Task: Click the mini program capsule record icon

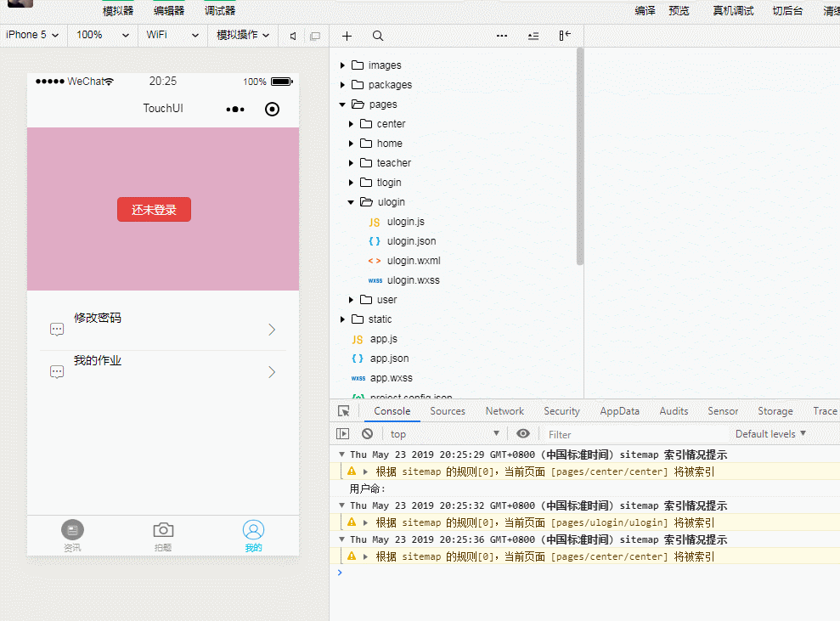Action: pos(272,109)
